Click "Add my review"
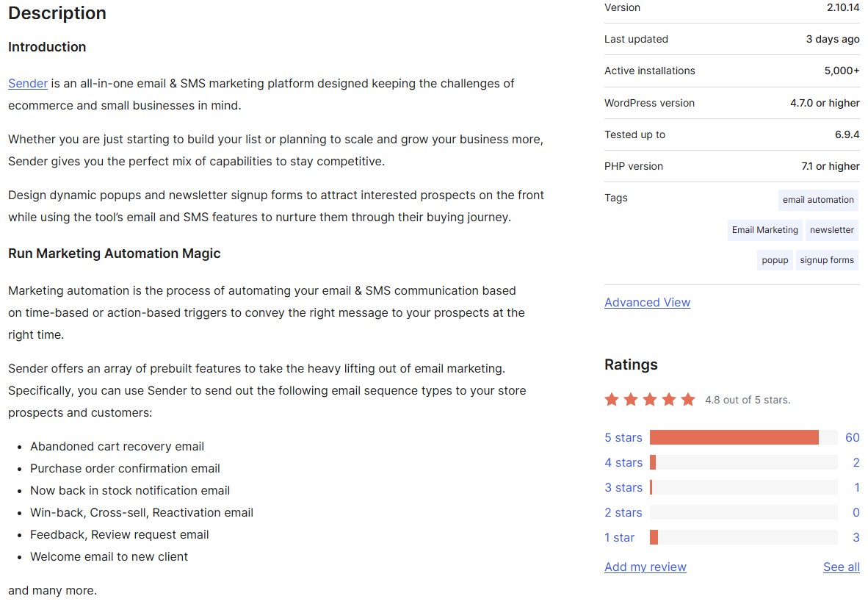The width and height of the screenshot is (868, 607). click(x=645, y=567)
